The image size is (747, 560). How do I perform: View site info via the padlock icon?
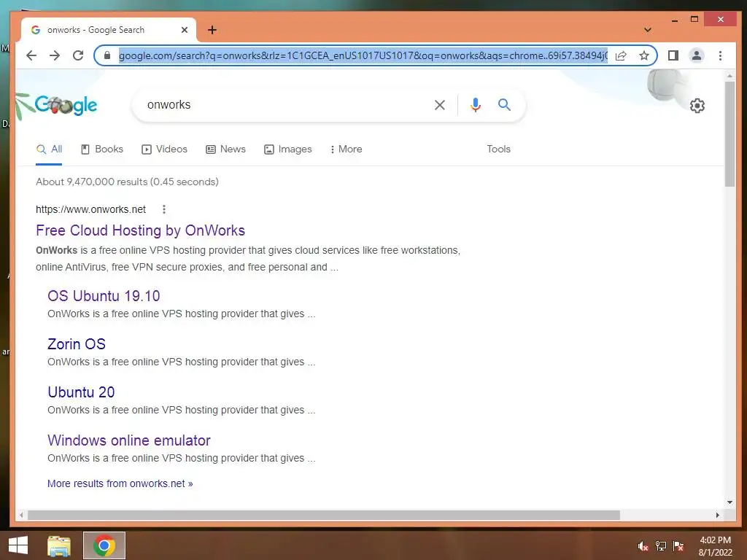click(x=107, y=55)
